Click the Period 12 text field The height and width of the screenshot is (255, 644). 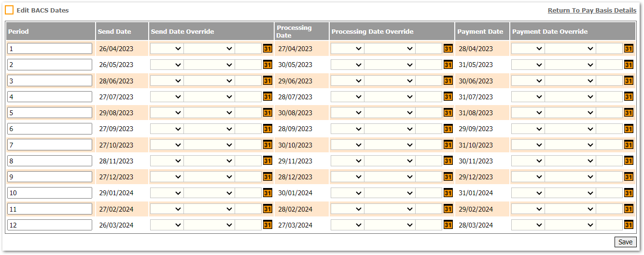(x=50, y=225)
